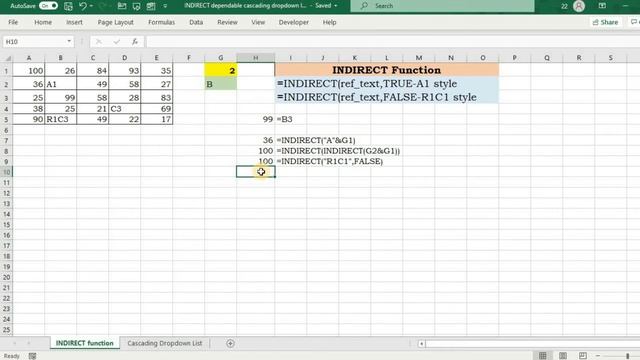Screen dimensions: 640x360
Task: Click green cell G2 containing B
Action: click(220, 84)
